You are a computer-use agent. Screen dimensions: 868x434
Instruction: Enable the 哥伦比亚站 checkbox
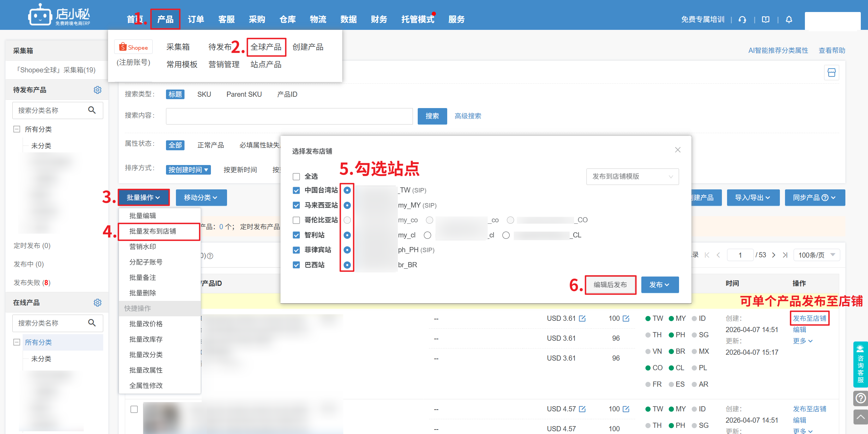296,220
